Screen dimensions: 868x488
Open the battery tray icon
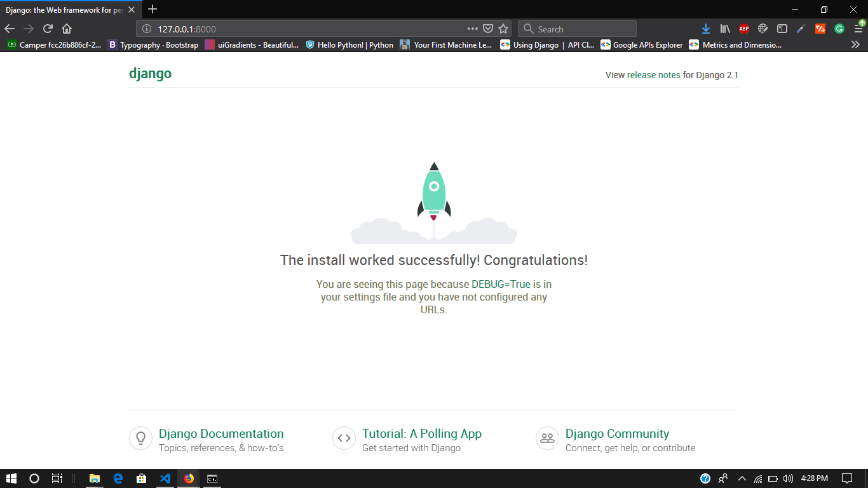pos(773,478)
